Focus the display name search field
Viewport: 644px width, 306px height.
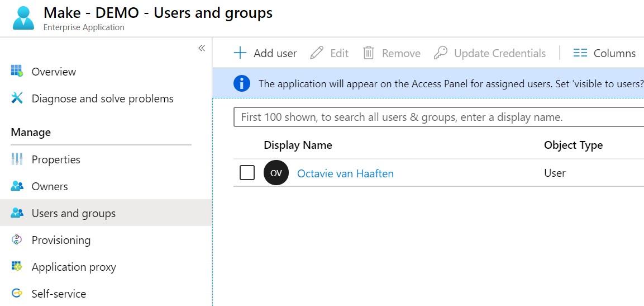(x=436, y=117)
